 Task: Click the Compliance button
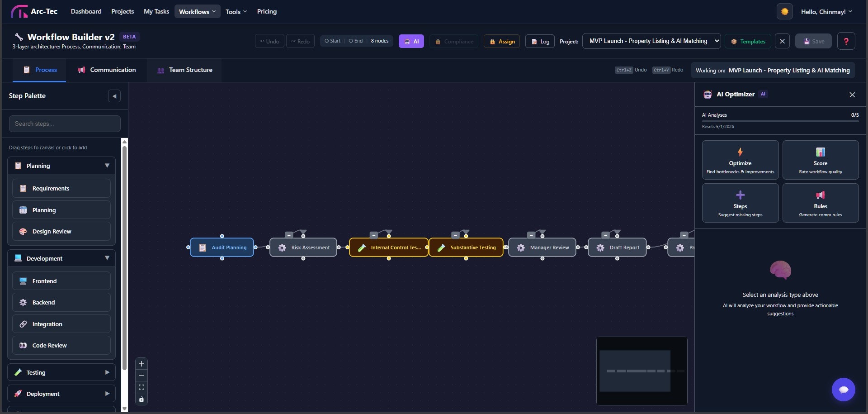[454, 41]
